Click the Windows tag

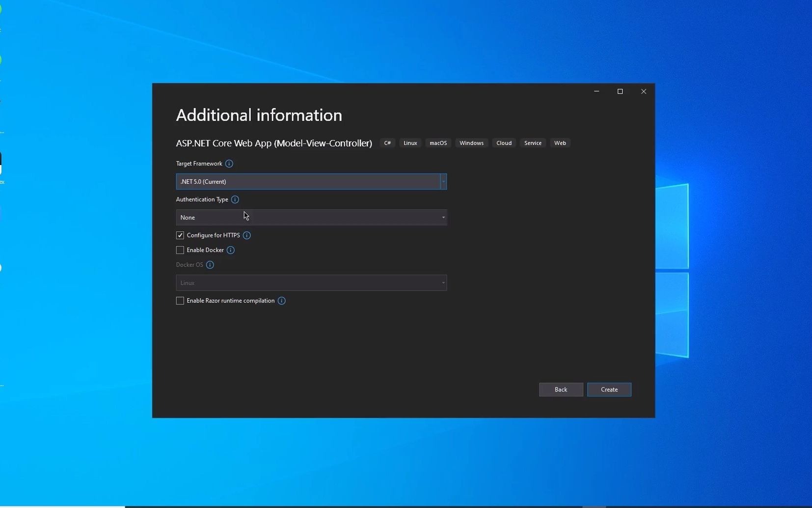[x=472, y=143]
